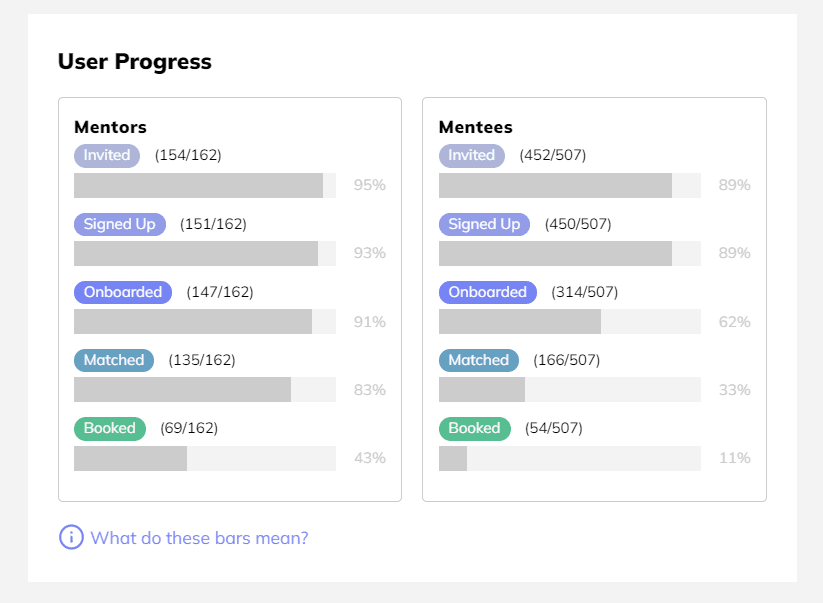The width and height of the screenshot is (823, 603).
Task: Click the Mentees panel heading
Action: click(476, 127)
